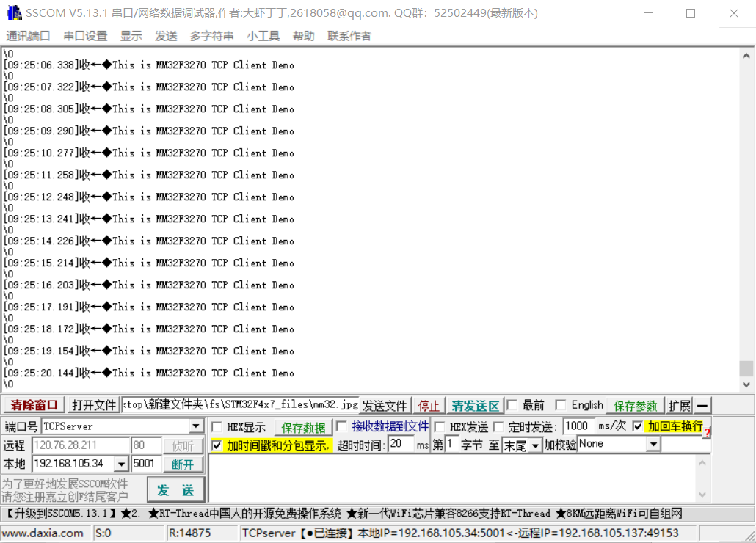
Task: Click the red 停止 stop button
Action: (x=429, y=406)
